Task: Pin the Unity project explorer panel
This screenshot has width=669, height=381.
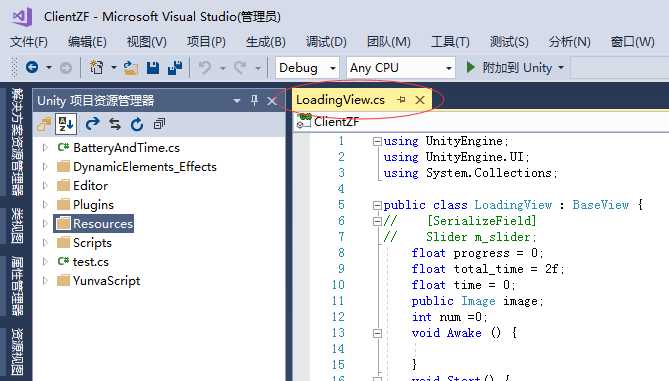Action: tap(254, 101)
